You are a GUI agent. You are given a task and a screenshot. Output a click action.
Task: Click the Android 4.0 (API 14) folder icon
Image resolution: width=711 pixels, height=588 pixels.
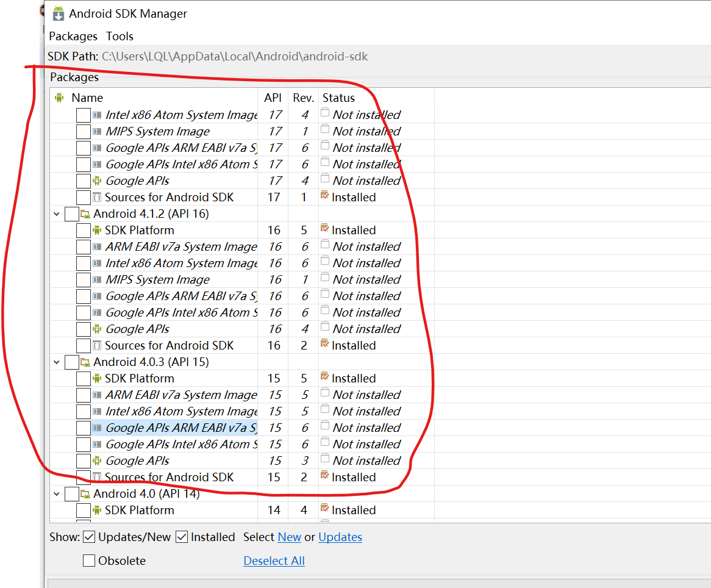pyautogui.click(x=85, y=493)
